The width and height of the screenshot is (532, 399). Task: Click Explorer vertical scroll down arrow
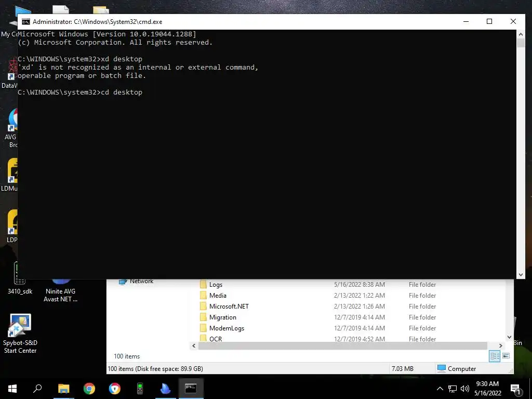509,337
